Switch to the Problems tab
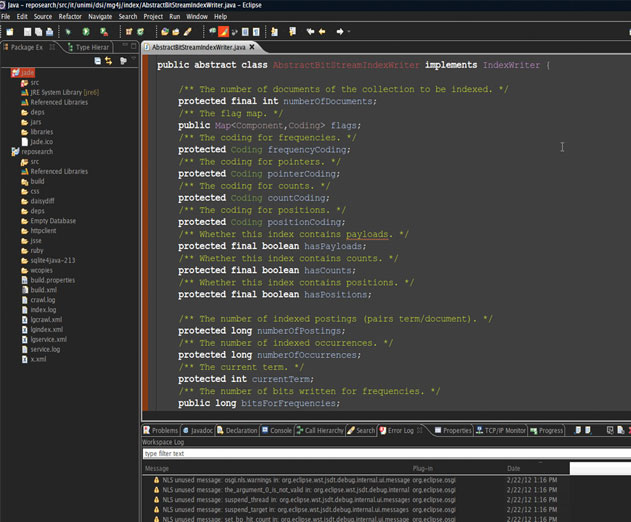Image resolution: width=631 pixels, height=522 pixels. pyautogui.click(x=161, y=430)
